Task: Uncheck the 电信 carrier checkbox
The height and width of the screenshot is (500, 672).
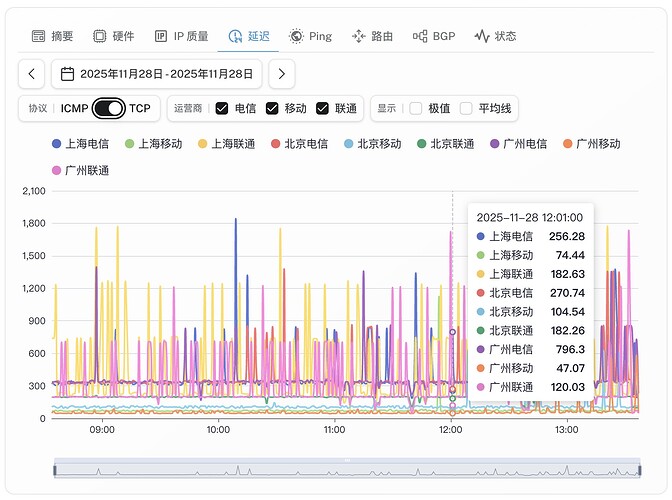Action: click(222, 108)
